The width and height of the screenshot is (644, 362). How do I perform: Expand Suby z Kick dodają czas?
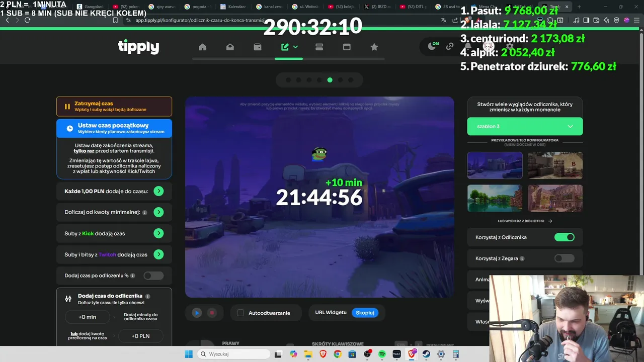pos(158,233)
